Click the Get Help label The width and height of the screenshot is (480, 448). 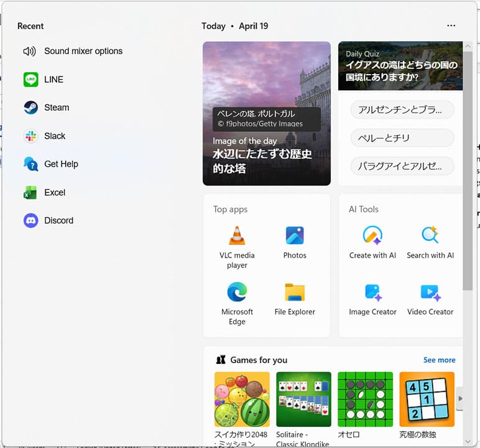click(61, 164)
